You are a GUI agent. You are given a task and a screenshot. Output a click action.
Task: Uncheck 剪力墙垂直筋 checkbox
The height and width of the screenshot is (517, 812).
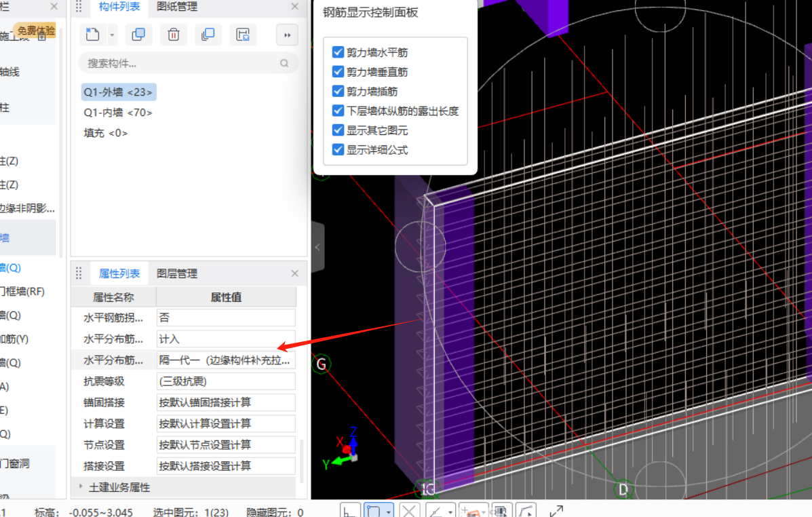pos(338,71)
